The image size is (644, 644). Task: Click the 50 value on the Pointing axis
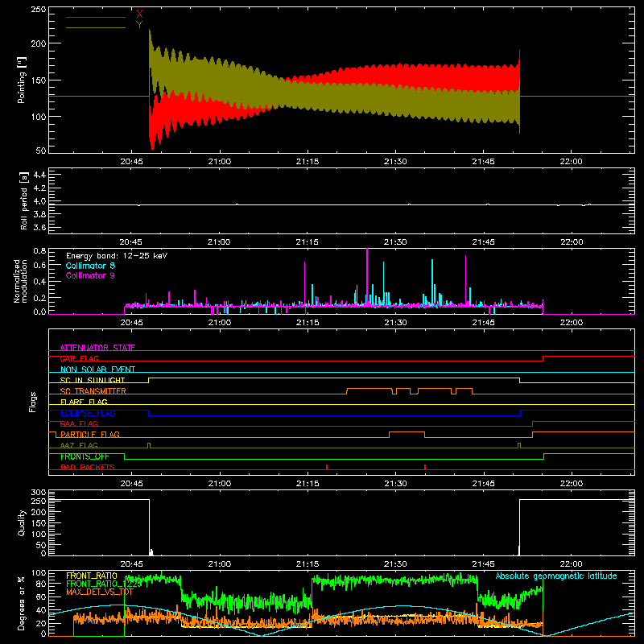[x=41, y=151]
